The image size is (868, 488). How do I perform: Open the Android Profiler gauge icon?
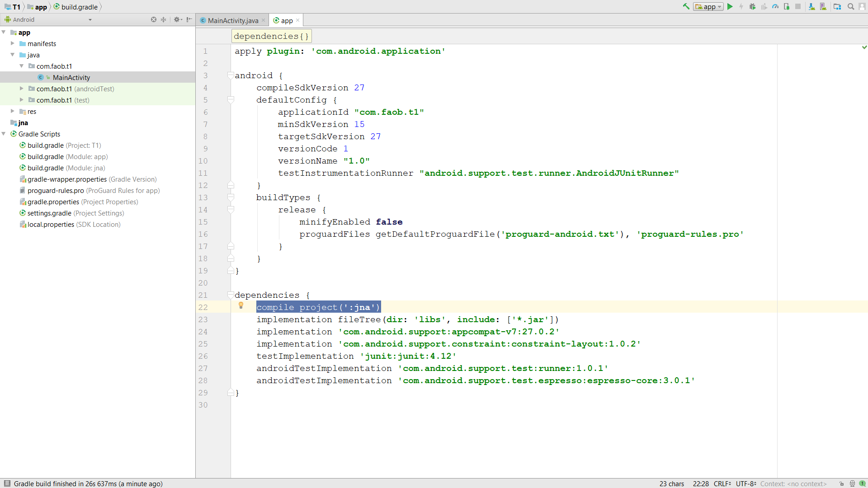pos(775,7)
